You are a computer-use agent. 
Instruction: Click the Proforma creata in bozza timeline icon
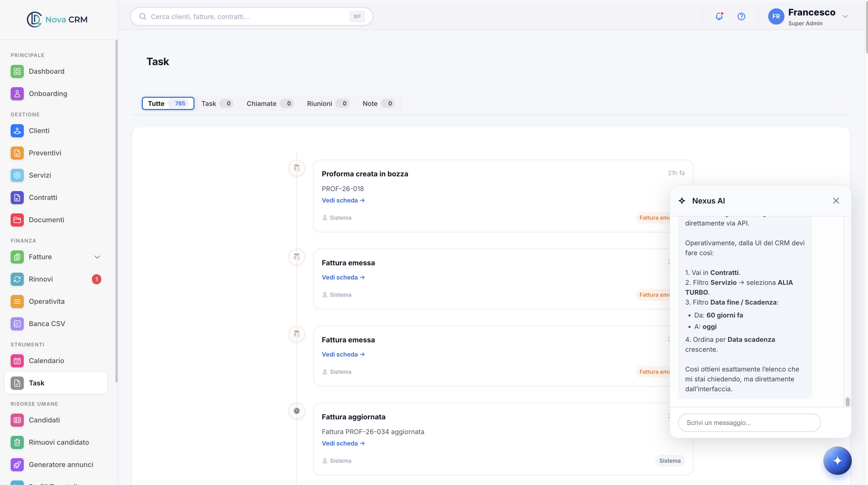pyautogui.click(x=297, y=168)
